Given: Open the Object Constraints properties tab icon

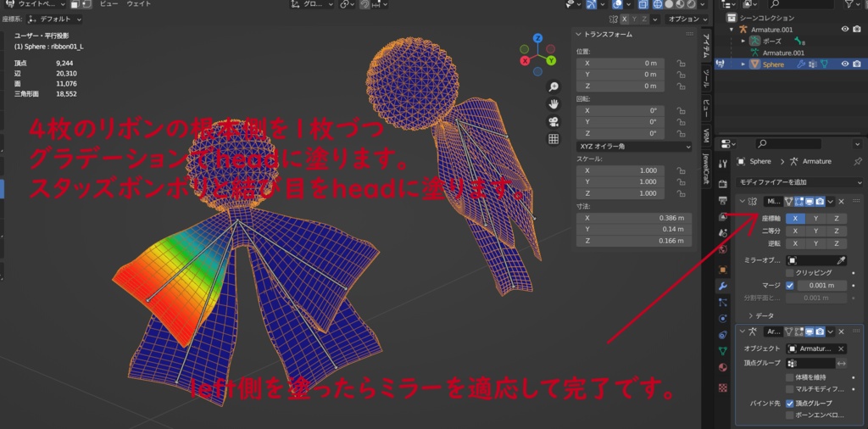Looking at the screenshot, I should [x=722, y=335].
